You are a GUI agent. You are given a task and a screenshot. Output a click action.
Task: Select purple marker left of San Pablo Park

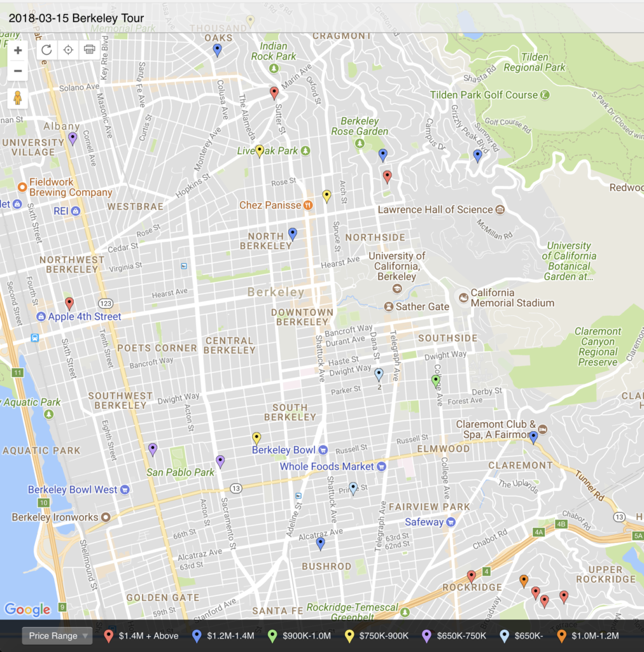[153, 450]
